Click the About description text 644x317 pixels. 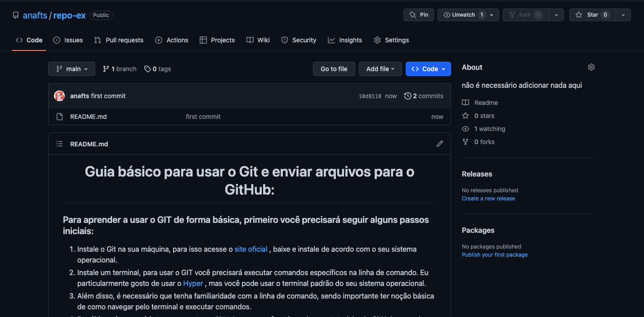pos(522,85)
